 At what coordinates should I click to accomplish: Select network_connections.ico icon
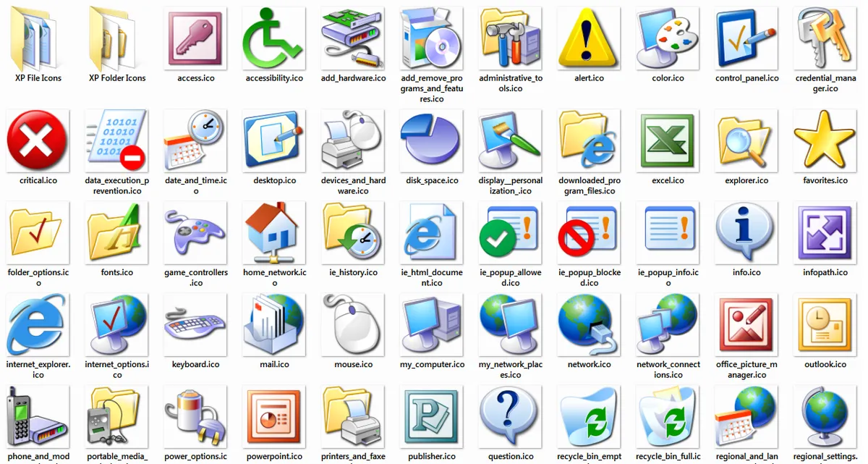[668, 325]
